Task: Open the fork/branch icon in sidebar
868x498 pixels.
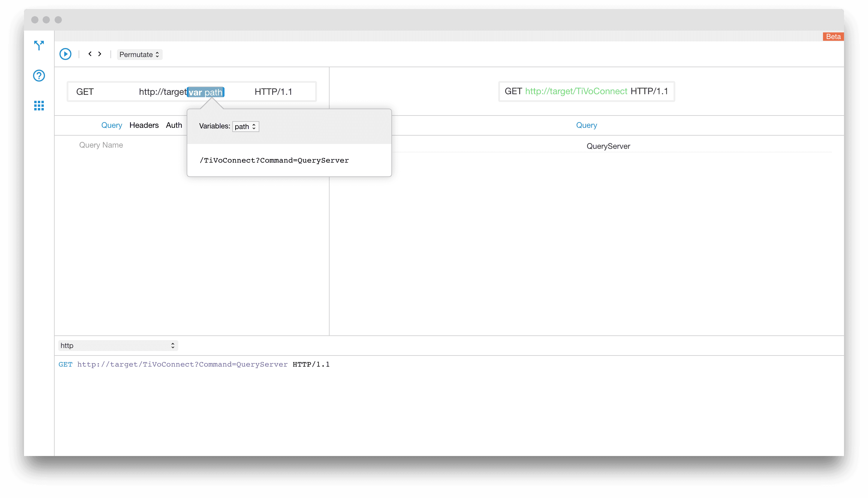Action: coord(39,46)
